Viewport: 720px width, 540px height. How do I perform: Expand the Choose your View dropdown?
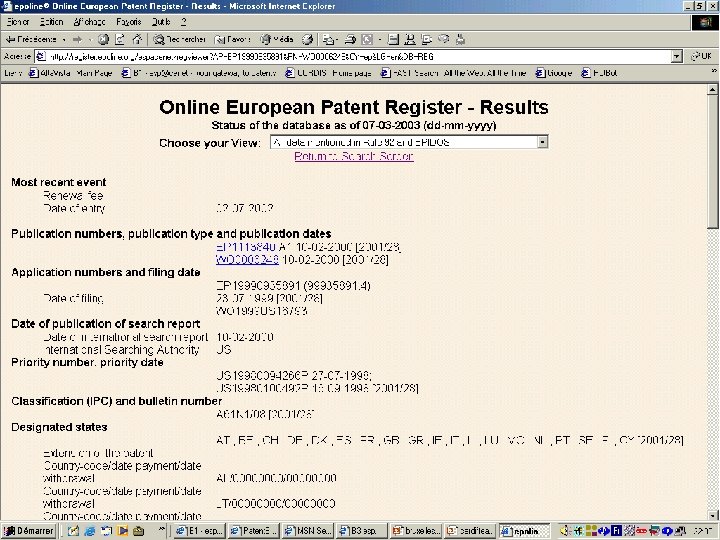pos(542,142)
